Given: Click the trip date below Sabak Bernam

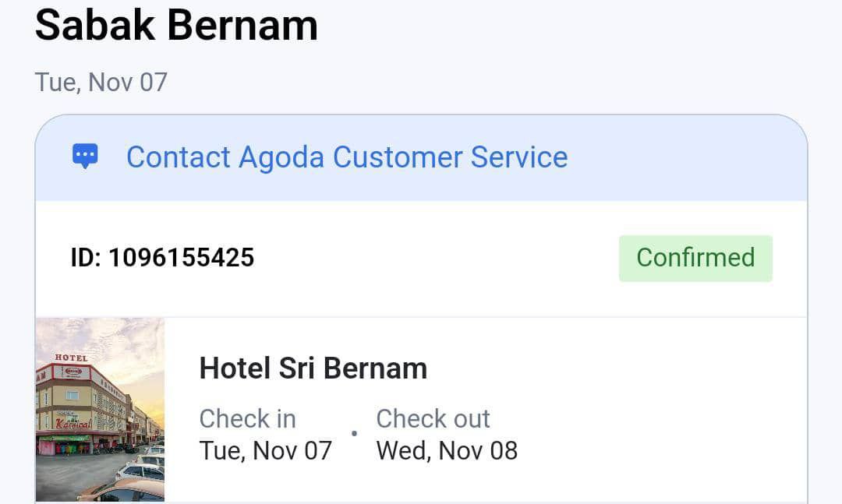Looking at the screenshot, I should pos(101,82).
